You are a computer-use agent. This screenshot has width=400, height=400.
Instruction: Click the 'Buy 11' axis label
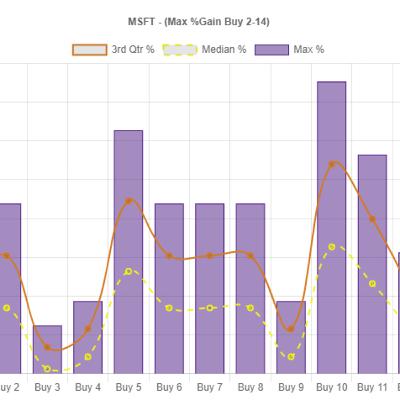pyautogui.click(x=372, y=388)
